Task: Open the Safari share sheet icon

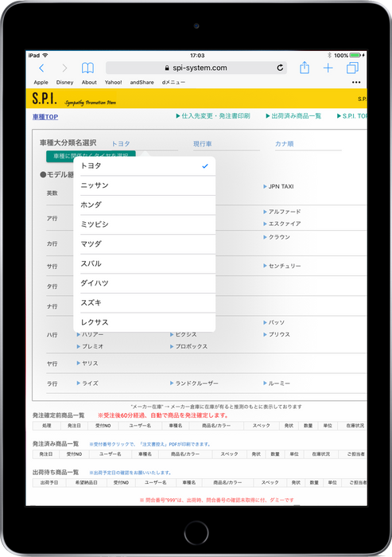Action: point(305,68)
